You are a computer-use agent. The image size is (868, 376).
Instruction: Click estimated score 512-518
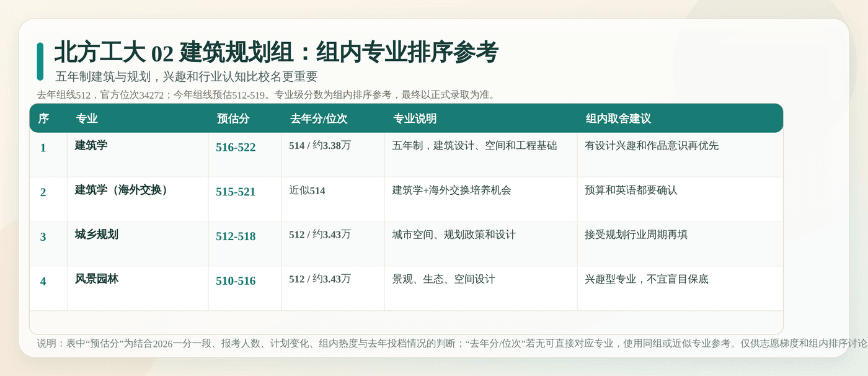tap(236, 237)
